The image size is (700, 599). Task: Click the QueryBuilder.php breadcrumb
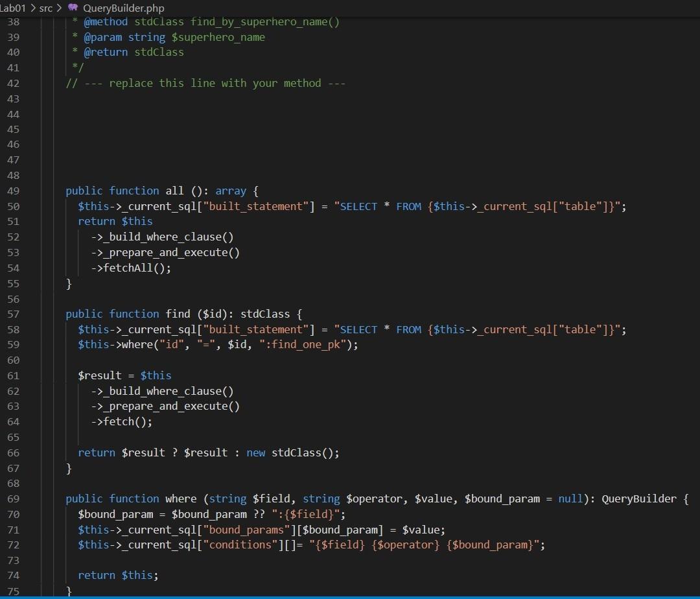(123, 8)
